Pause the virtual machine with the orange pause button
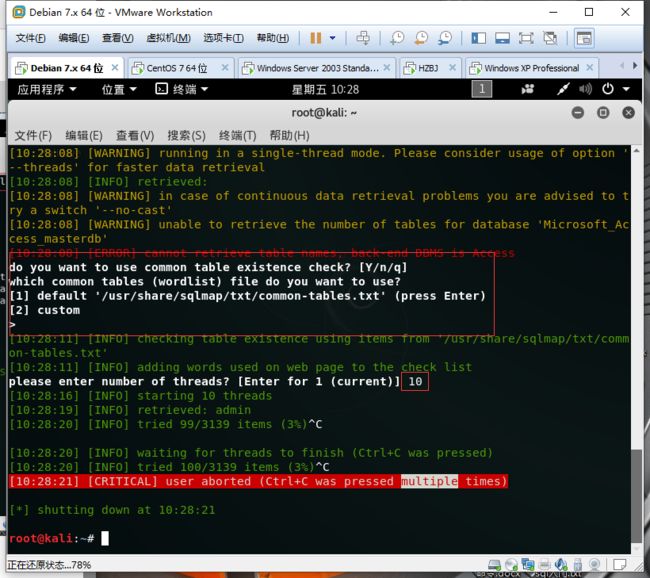The image size is (650, 578). coord(315,38)
